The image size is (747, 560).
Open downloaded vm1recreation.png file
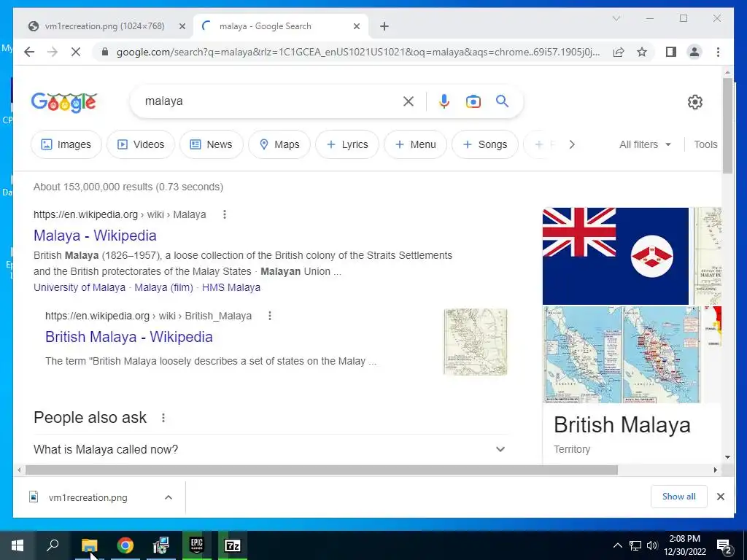coord(88,497)
